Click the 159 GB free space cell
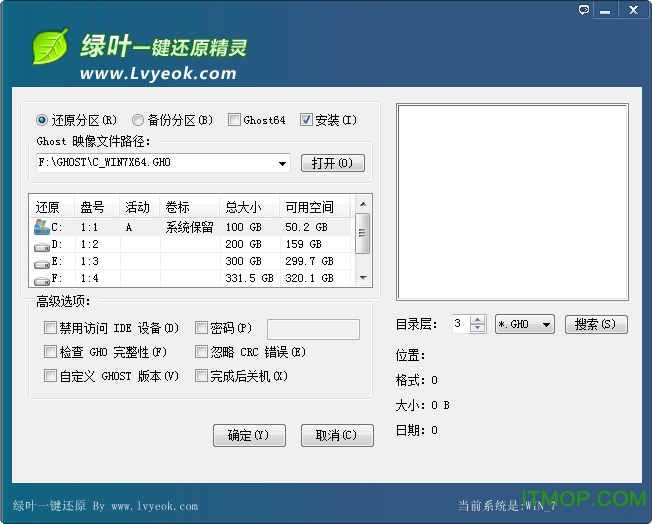Viewport: 652px width, 524px height. coord(303,244)
